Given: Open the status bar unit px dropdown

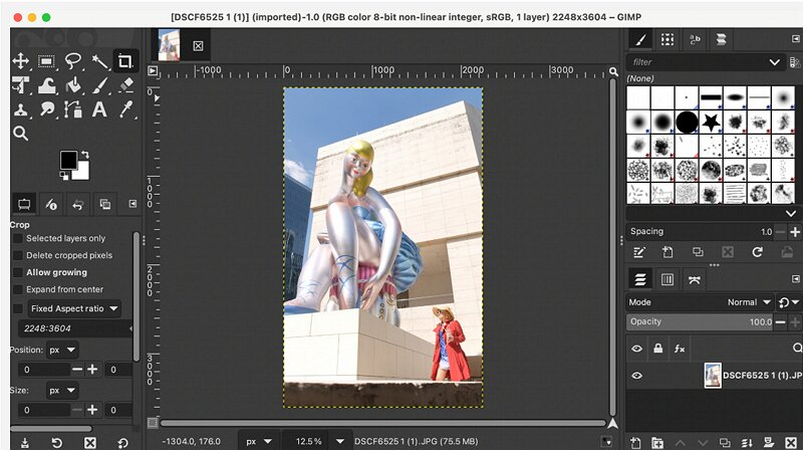Looking at the screenshot, I should pyautogui.click(x=259, y=441).
